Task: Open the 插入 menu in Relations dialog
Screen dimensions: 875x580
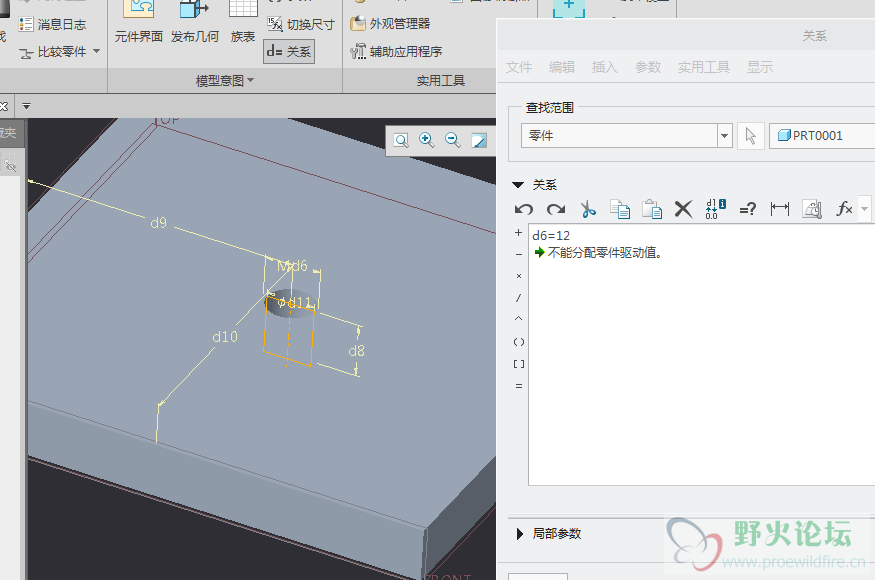Action: (604, 68)
